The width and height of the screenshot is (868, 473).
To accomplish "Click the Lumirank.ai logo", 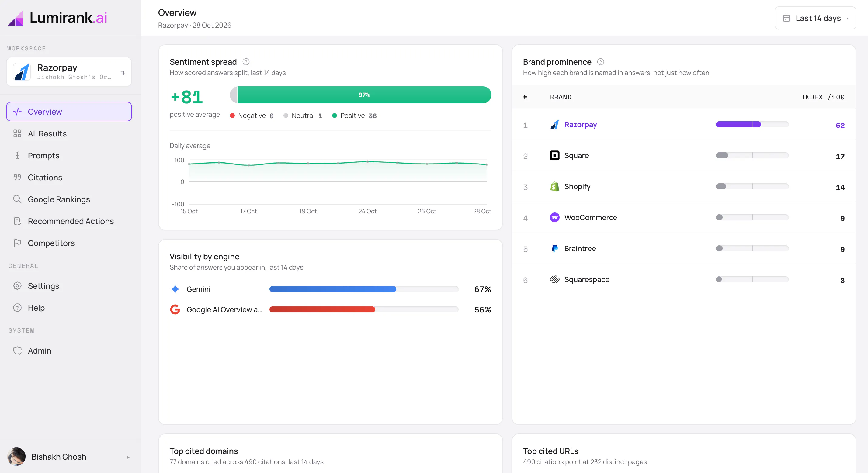I will coord(57,18).
